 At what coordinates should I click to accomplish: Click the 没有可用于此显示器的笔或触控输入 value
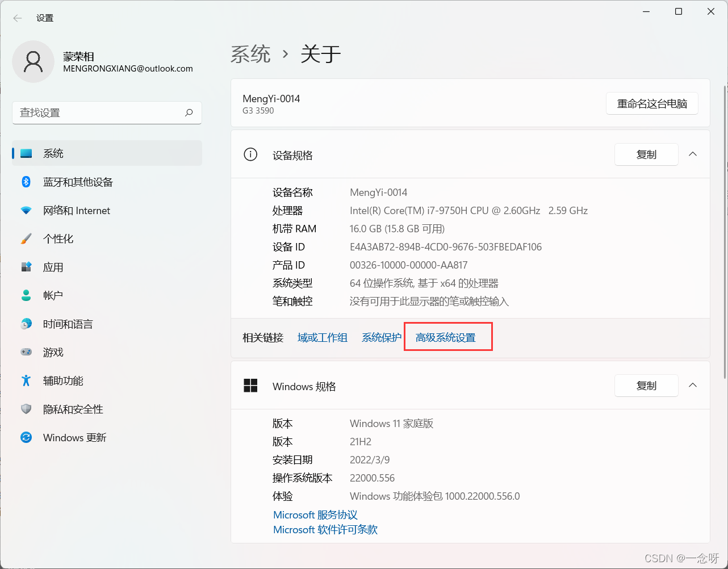click(x=429, y=302)
